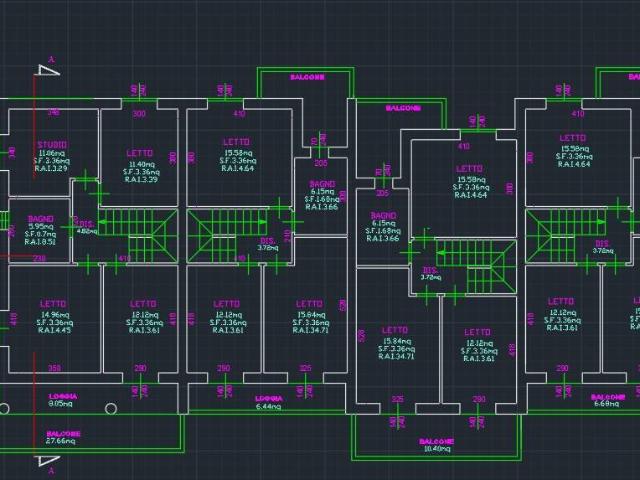640x480 pixels.
Task: Pick the LOGGIA 6.44mq label
Action: point(269,402)
